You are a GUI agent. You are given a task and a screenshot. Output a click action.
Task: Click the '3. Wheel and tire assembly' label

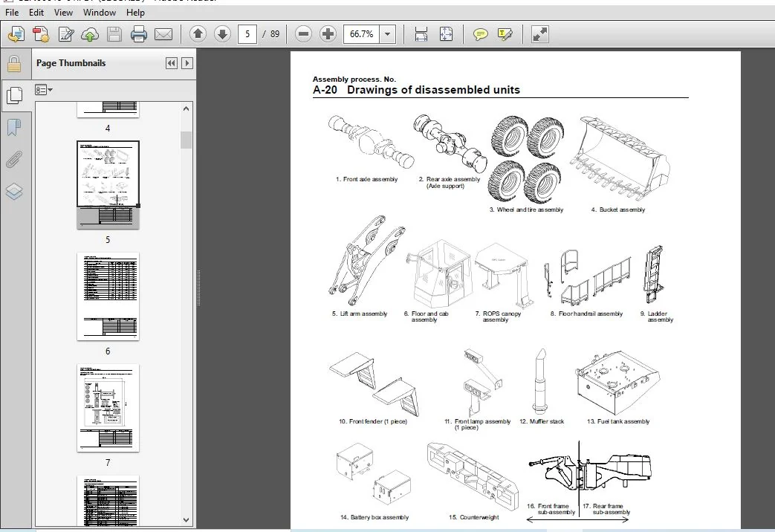click(526, 210)
